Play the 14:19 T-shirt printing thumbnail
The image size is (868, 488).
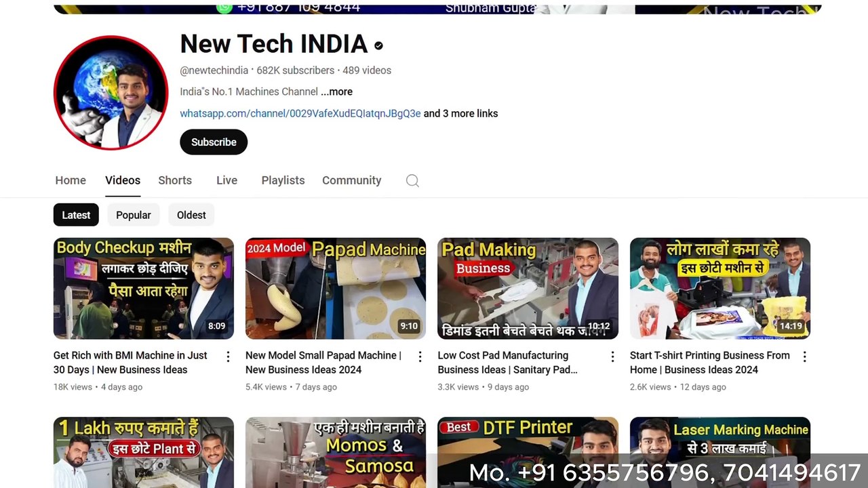point(720,288)
